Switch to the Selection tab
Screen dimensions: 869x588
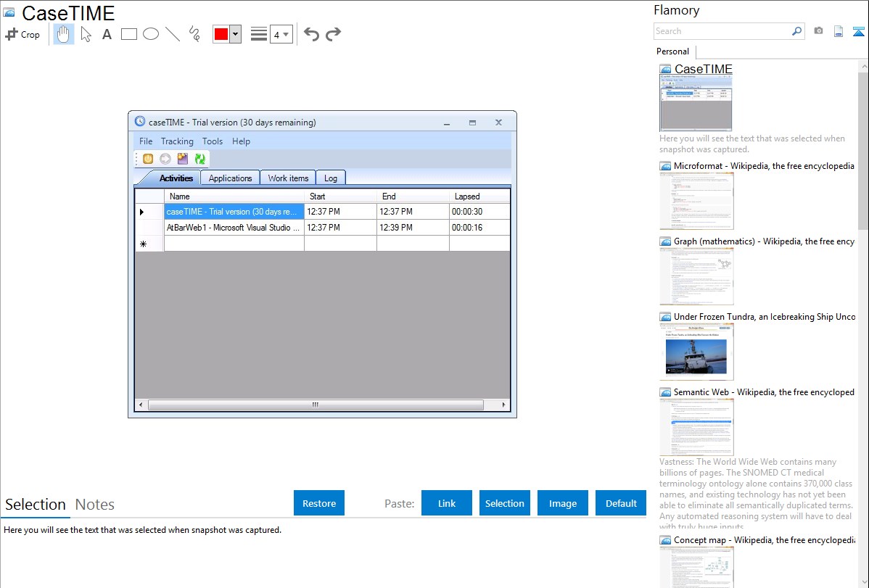click(36, 505)
